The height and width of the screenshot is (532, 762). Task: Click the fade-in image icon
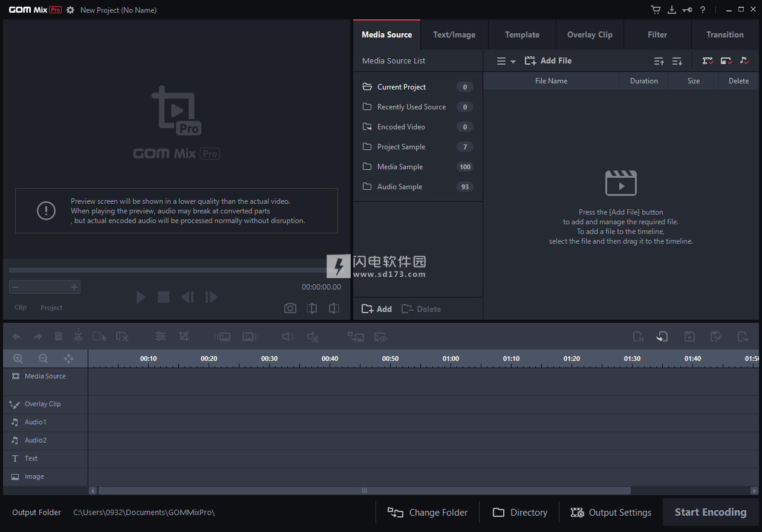pyautogui.click(x=223, y=337)
